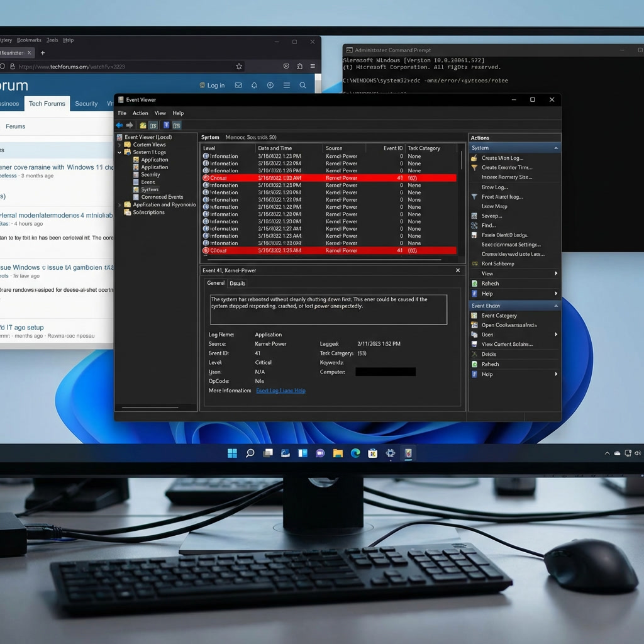Collapse the Windows Logs tree node
This screenshot has width=644, height=644.
[119, 152]
